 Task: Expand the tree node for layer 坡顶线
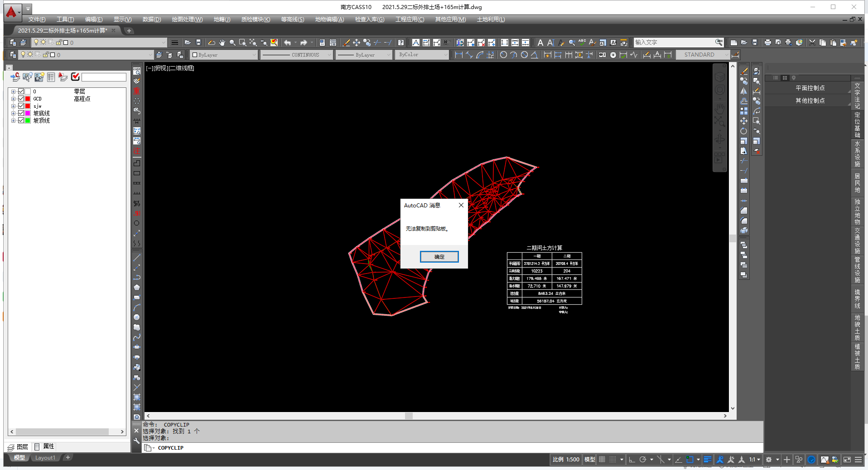pyautogui.click(x=13, y=120)
